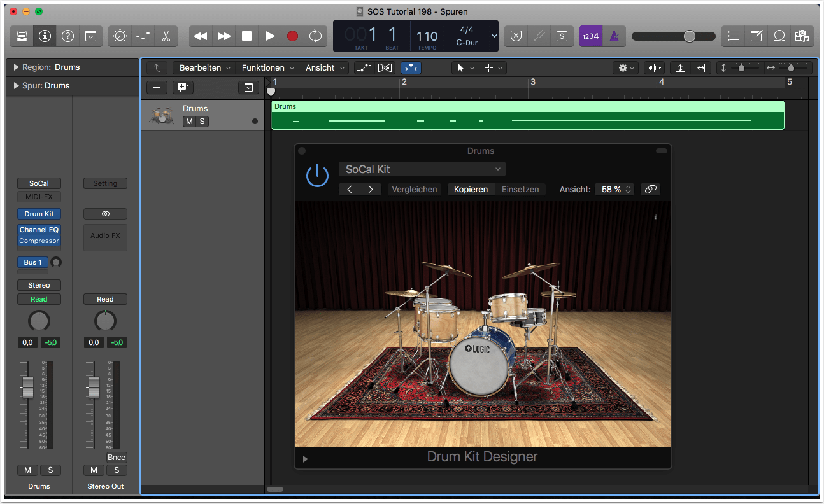This screenshot has width=824, height=504.
Task: Mute the Drums track in header
Action: [189, 122]
